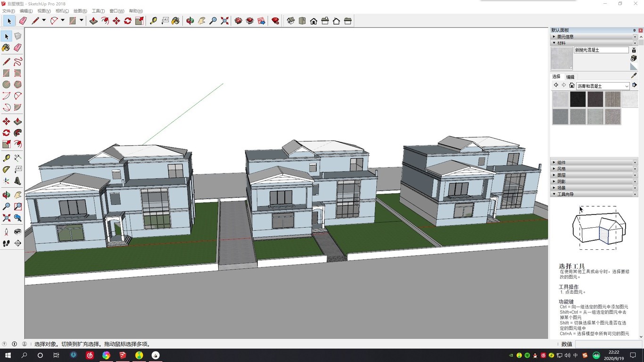
Task: Select the Look Around eye tool
Action: click(18, 232)
